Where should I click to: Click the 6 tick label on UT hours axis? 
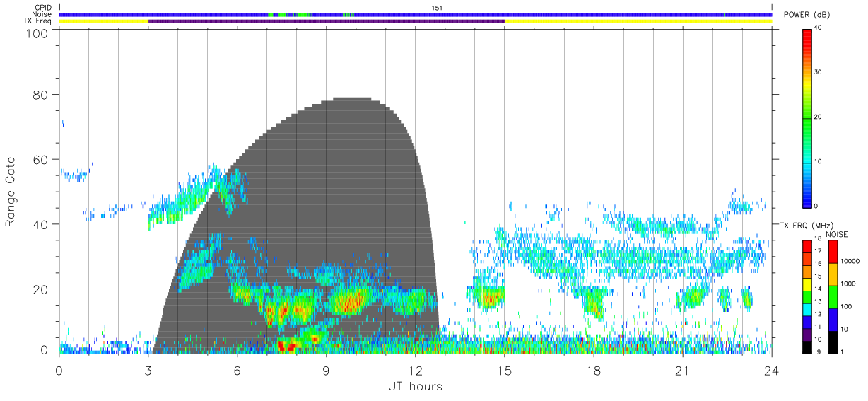pyautogui.click(x=237, y=371)
